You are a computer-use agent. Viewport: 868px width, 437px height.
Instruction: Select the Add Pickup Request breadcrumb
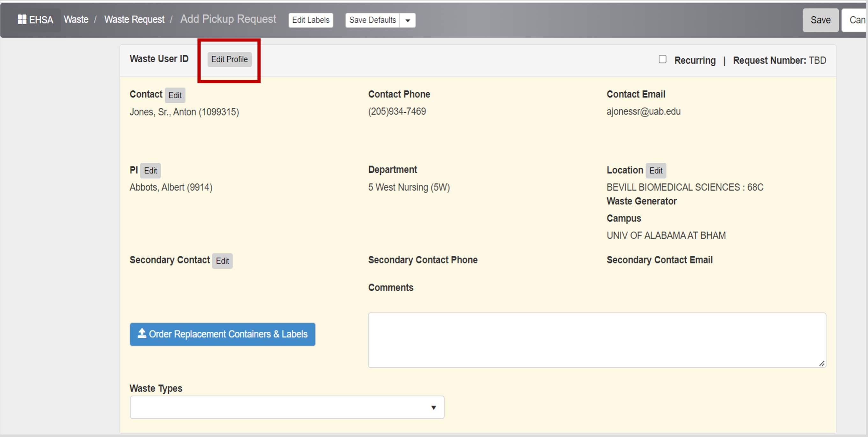[x=228, y=19]
